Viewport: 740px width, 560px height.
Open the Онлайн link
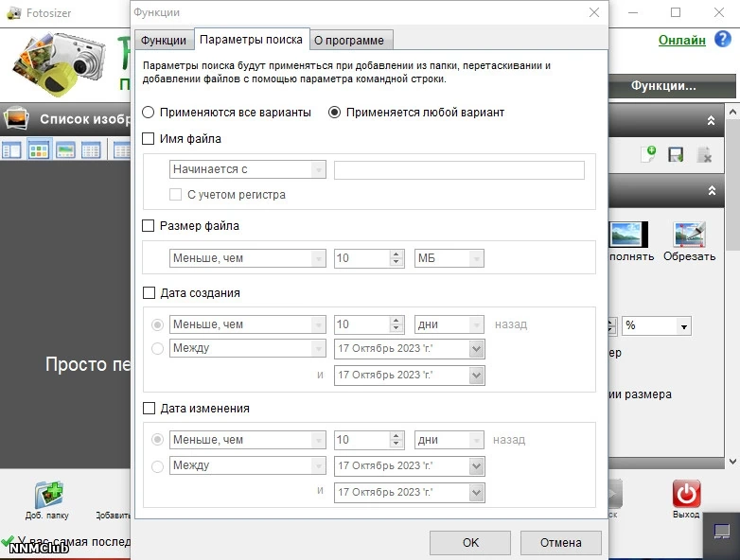[682, 40]
